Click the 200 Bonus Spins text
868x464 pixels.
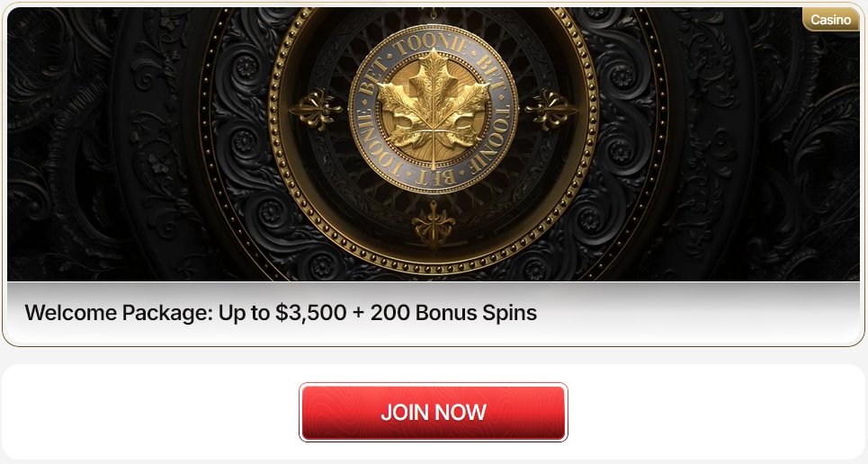tap(453, 313)
